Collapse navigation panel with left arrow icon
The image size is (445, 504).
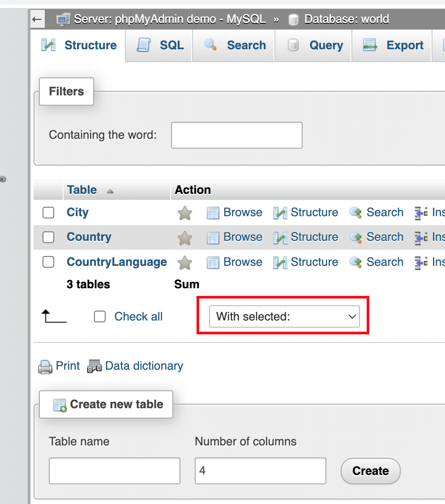pyautogui.click(x=37, y=19)
